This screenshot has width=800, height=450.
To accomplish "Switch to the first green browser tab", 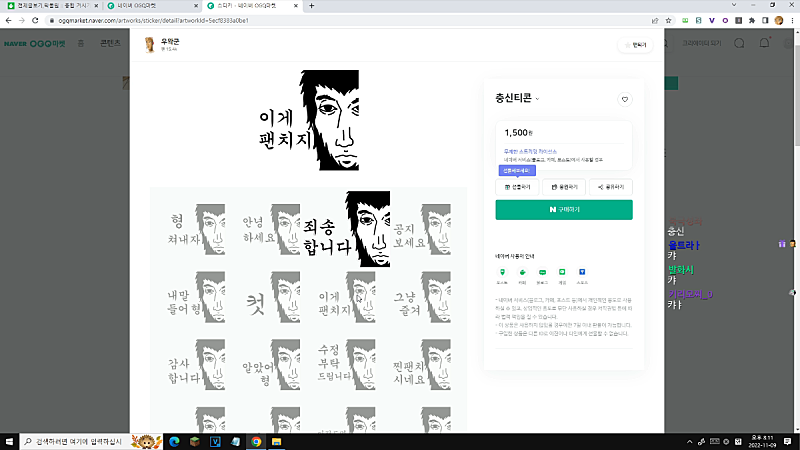I will 53,6.
